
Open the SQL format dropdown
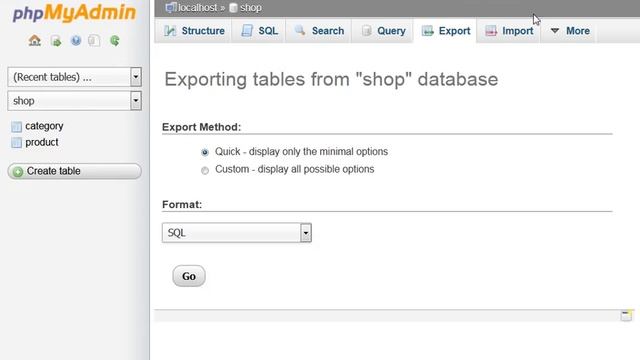237,233
